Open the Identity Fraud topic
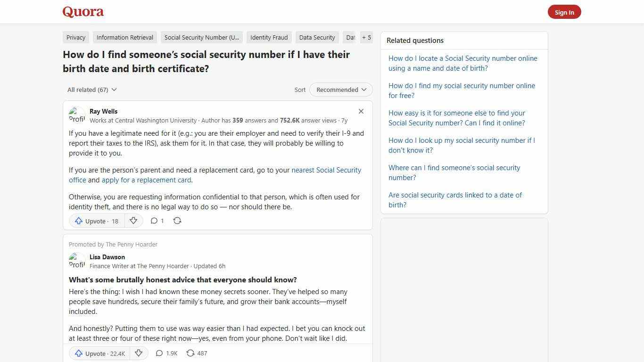The width and height of the screenshot is (644, 362). point(269,37)
